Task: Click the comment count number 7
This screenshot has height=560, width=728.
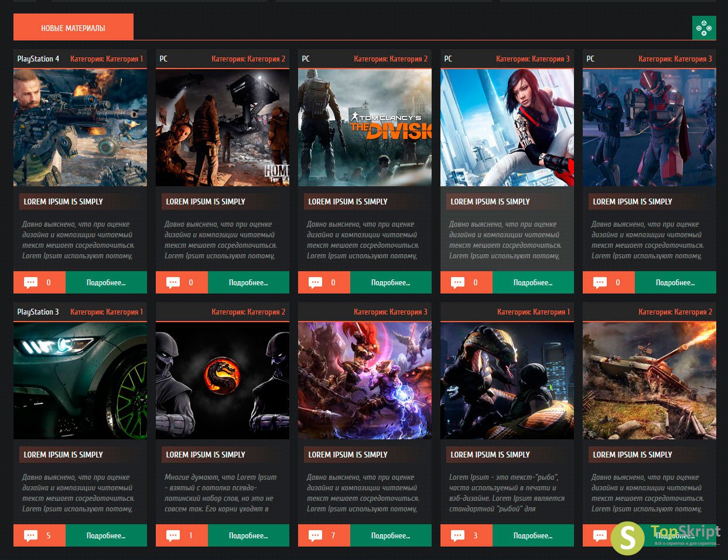Action: (x=333, y=536)
